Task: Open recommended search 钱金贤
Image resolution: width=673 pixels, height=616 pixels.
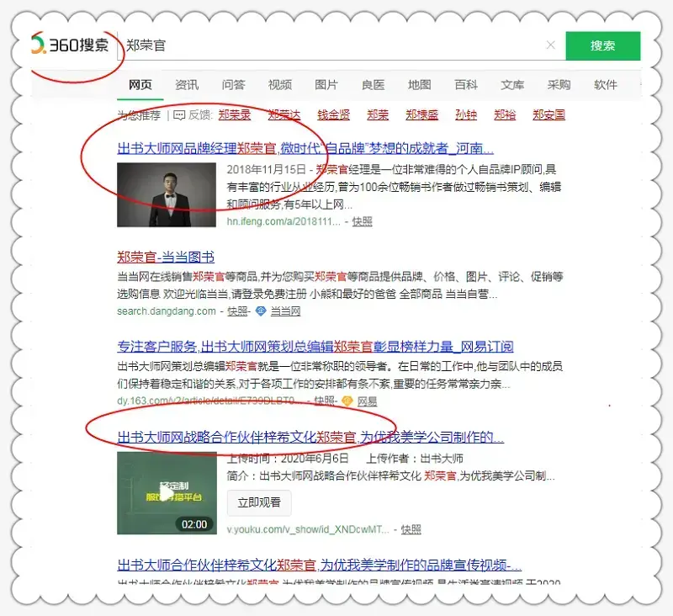Action: [333, 115]
